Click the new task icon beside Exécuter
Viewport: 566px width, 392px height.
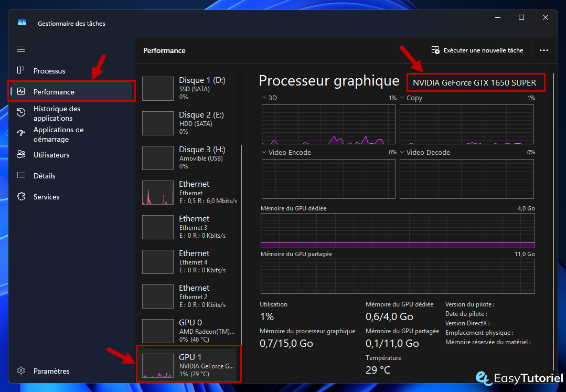pyautogui.click(x=435, y=50)
